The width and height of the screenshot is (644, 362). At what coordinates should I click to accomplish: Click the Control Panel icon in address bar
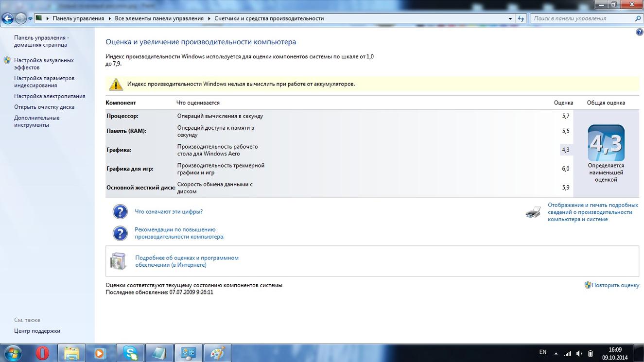point(38,18)
